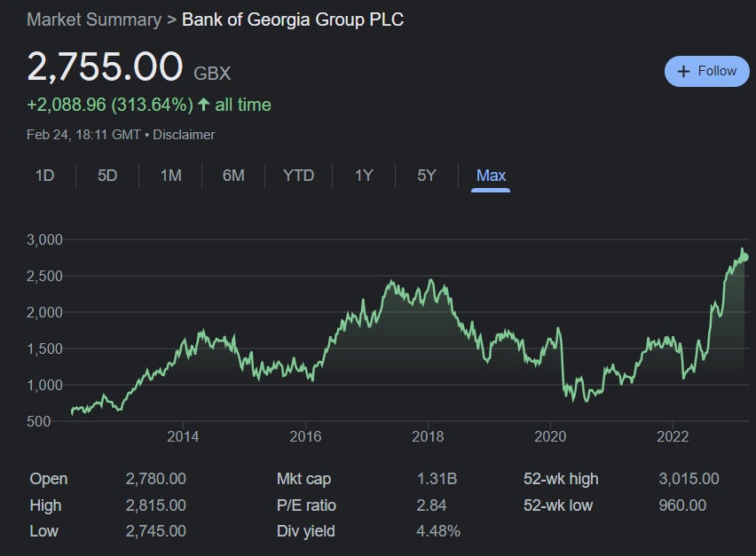
Task: Select the 1D time range
Action: click(43, 176)
